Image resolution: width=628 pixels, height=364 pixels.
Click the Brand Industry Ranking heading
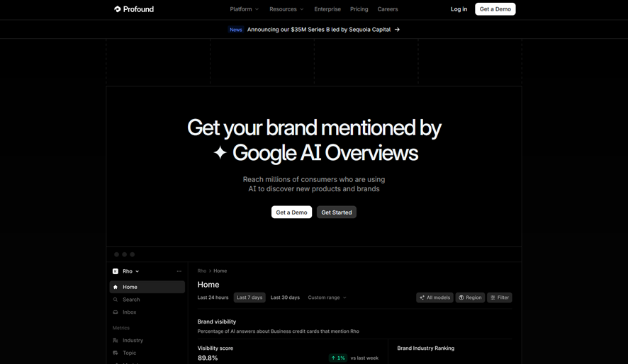coord(426,348)
